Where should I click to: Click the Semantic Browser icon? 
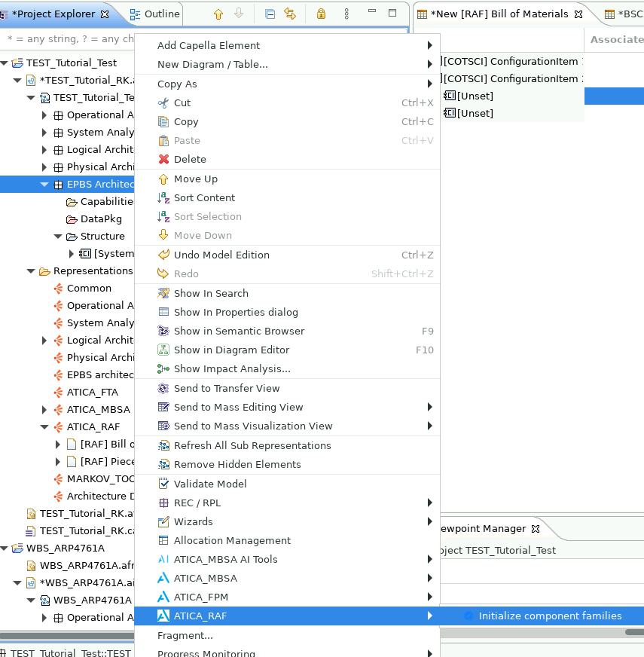click(163, 331)
